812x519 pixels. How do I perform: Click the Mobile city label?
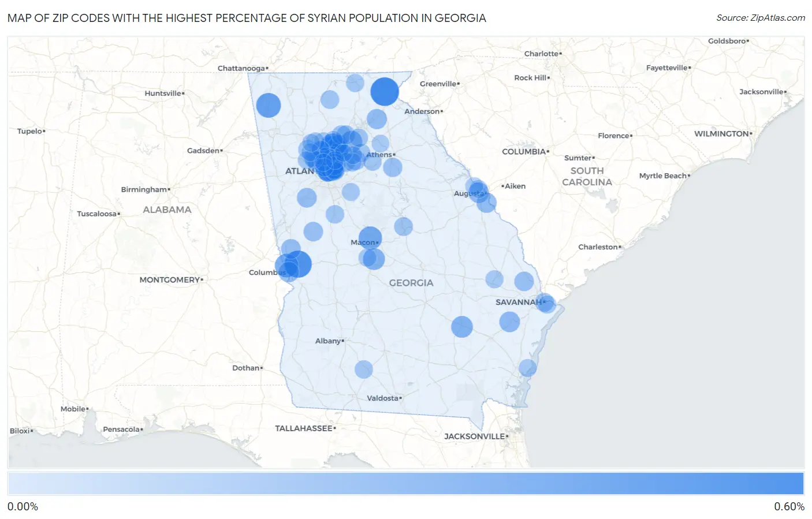coord(73,409)
